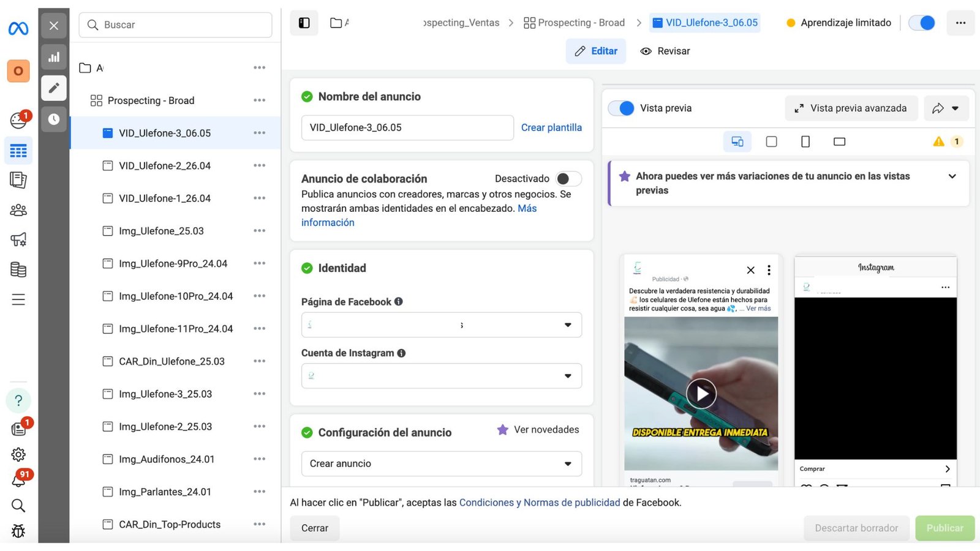The width and height of the screenshot is (980, 551).
Task: Open Cuenta de Instagram info icon
Action: point(402,353)
